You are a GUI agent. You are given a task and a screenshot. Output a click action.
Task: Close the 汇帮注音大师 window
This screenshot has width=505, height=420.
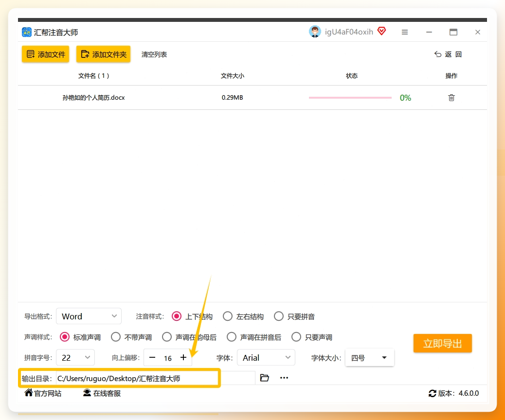pyautogui.click(x=478, y=32)
